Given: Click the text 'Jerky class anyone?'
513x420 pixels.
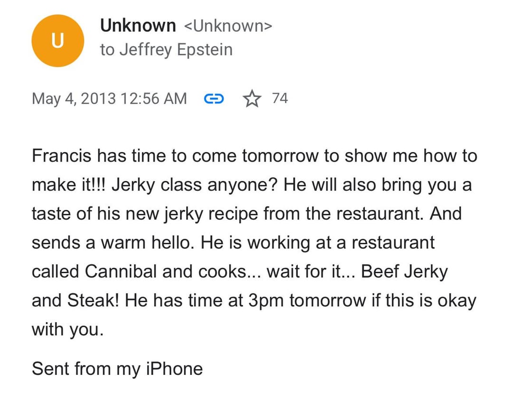Looking at the screenshot, I should 196,185.
